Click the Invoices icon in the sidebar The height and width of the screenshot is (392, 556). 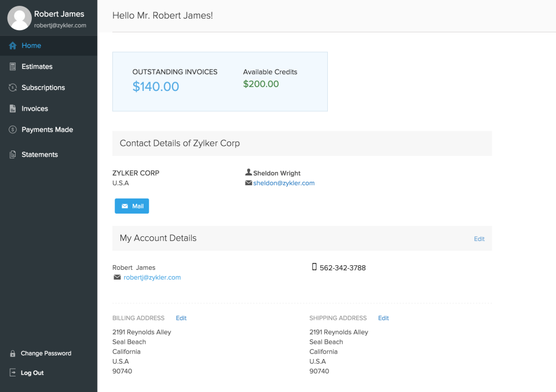pyautogui.click(x=12, y=108)
